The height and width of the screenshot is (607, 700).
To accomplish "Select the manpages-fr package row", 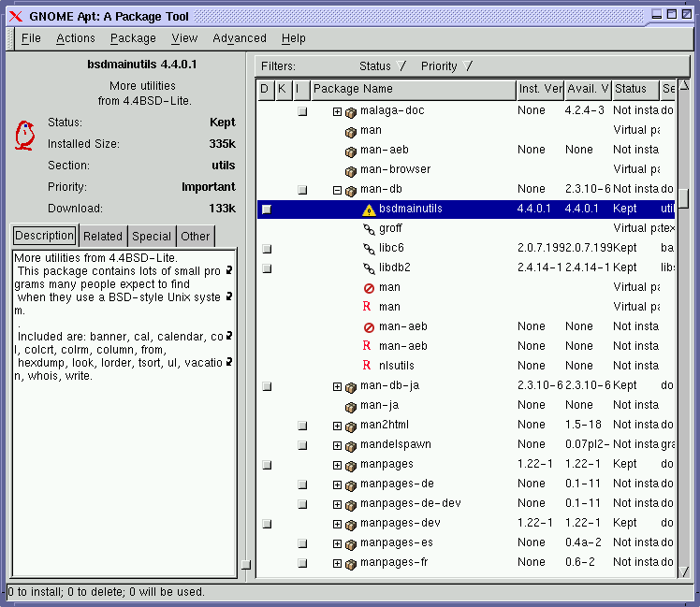I will [394, 563].
